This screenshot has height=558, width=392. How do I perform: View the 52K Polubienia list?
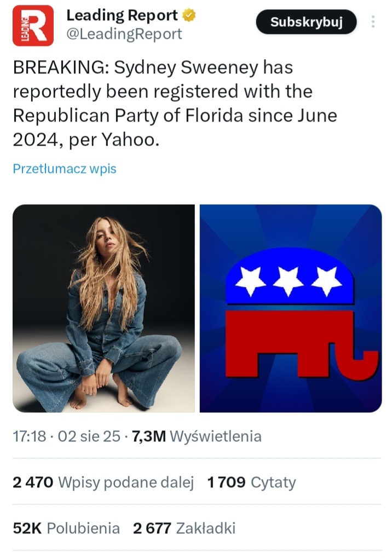pyautogui.click(x=66, y=528)
